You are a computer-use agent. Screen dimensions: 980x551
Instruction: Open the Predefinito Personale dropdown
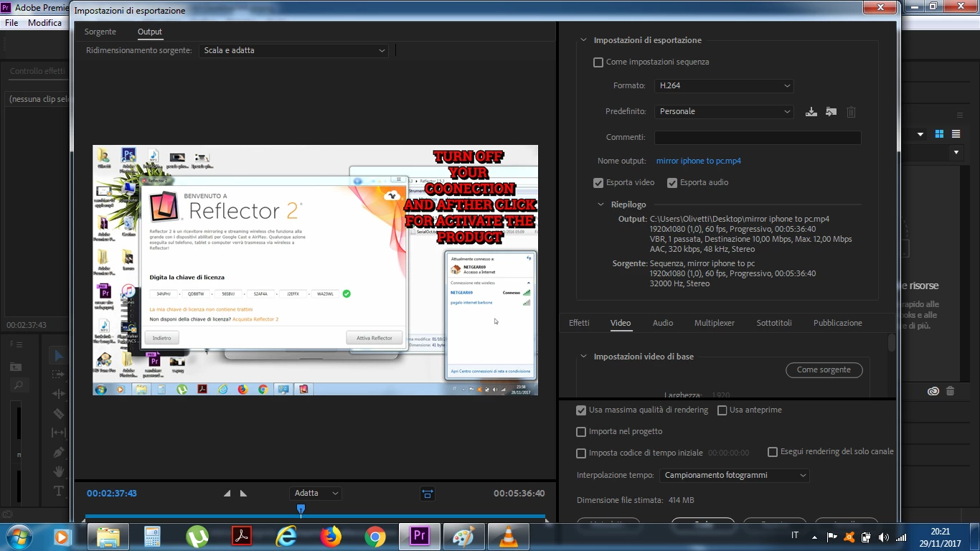[x=724, y=111]
